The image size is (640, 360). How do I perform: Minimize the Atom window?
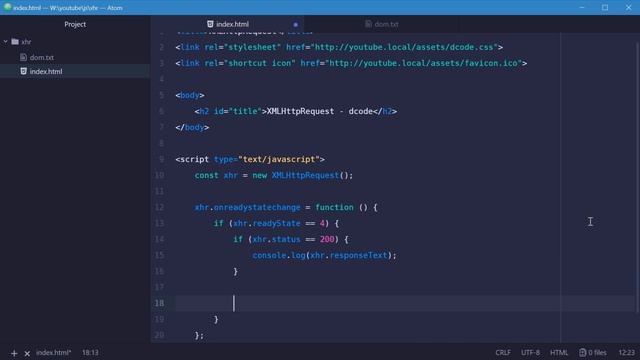click(582, 7)
